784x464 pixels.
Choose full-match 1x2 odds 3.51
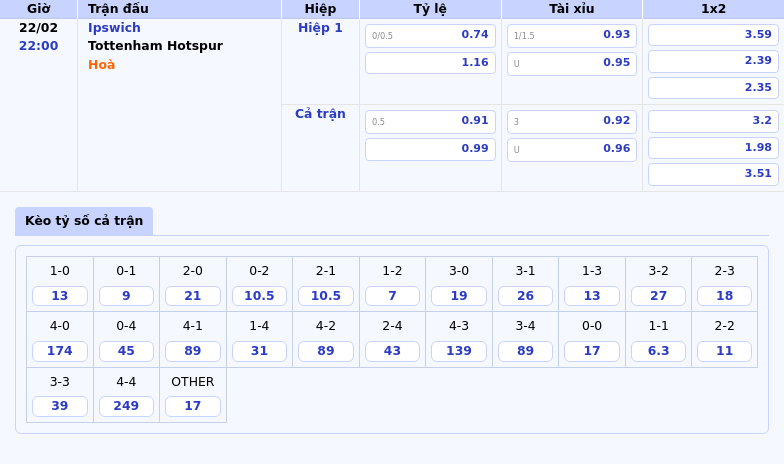click(x=712, y=174)
